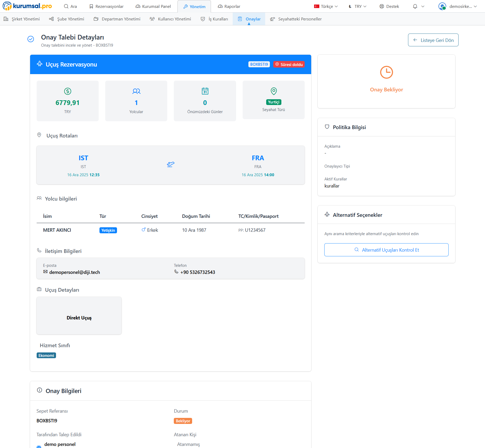This screenshot has width=485, height=448.
Task: Click email demopersonel@diji.tech
Action: [75, 272]
